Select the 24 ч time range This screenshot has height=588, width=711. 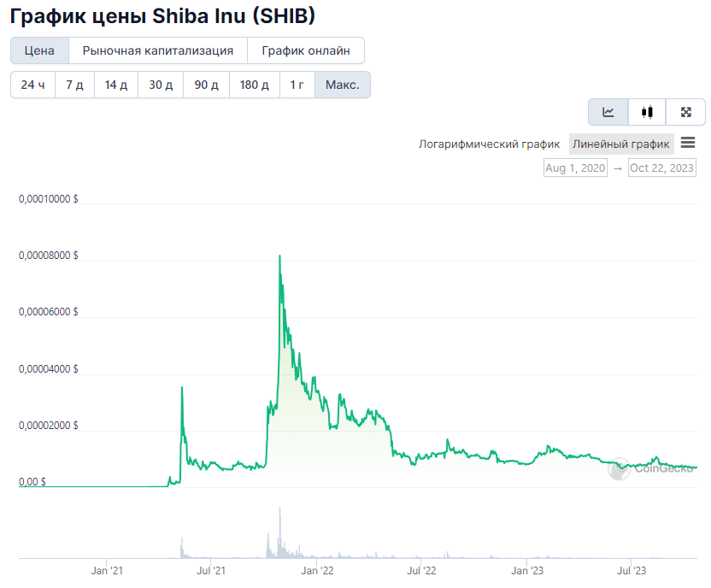[x=32, y=85]
